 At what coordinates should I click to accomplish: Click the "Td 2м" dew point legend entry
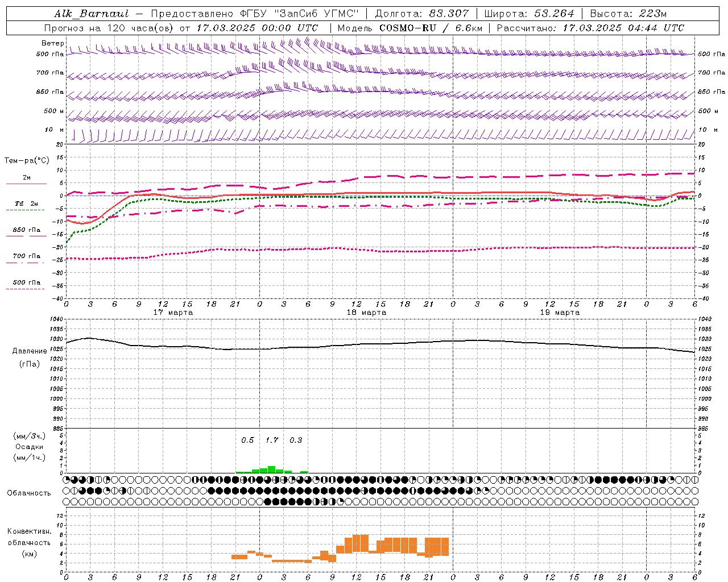(27, 203)
